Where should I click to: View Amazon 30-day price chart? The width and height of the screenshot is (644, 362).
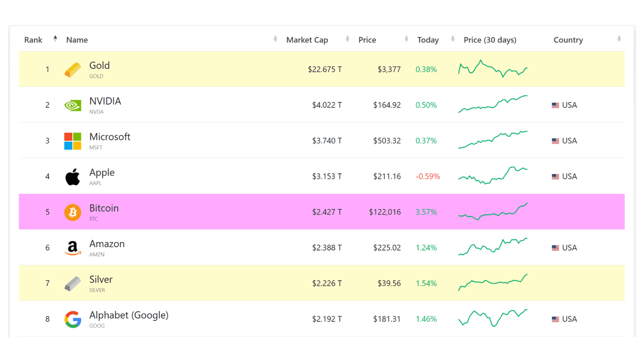point(493,247)
